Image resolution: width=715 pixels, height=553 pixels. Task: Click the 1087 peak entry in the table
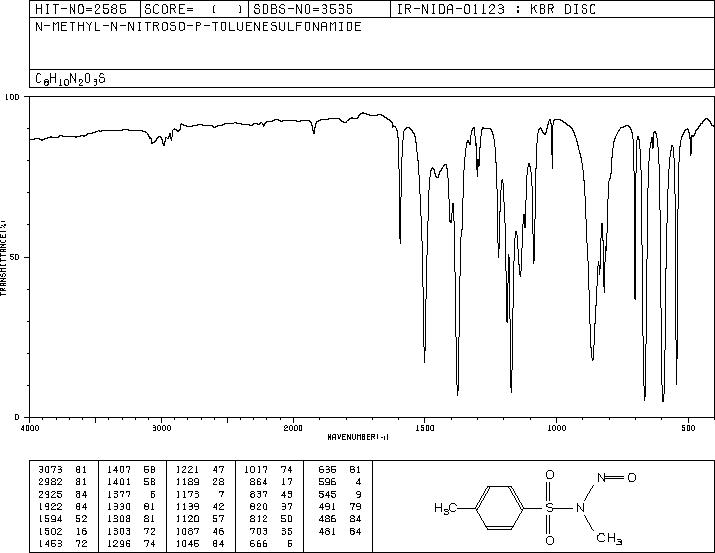200,531
